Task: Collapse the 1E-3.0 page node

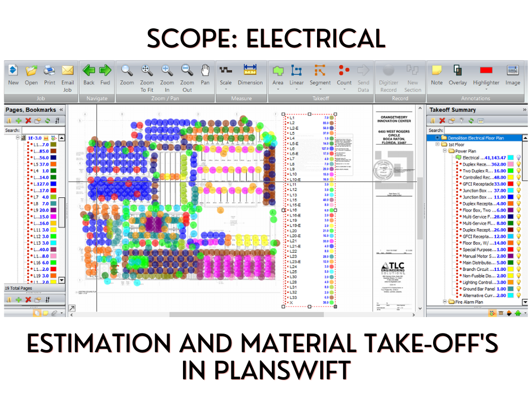Action: 18,138
